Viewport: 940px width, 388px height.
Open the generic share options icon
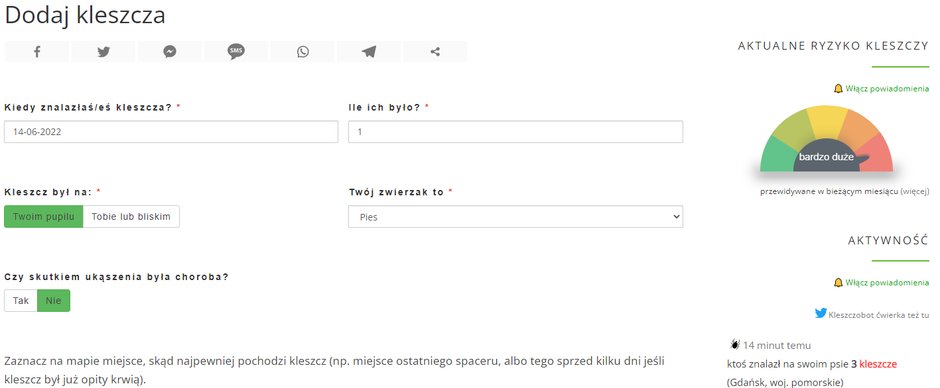point(435,52)
